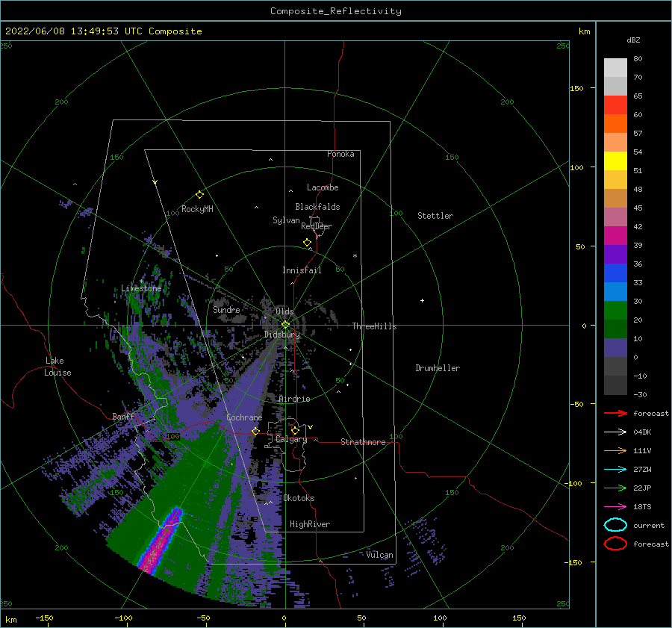The image size is (672, 628).
Task: Click the -100 tick on the bottom km axis
Action: 123,618
